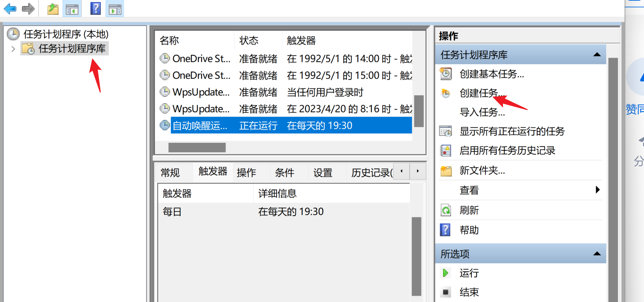Click the blue help question mark toolbar icon
The image size is (644, 302).
(96, 9)
